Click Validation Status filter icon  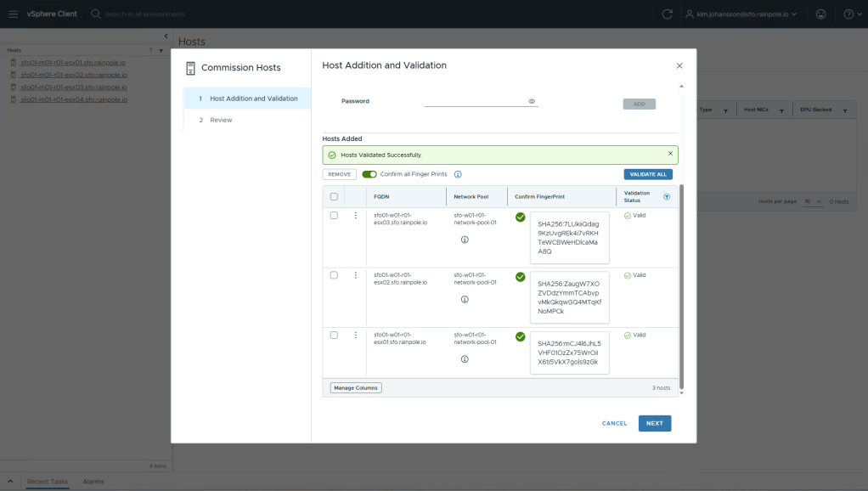[x=666, y=196]
